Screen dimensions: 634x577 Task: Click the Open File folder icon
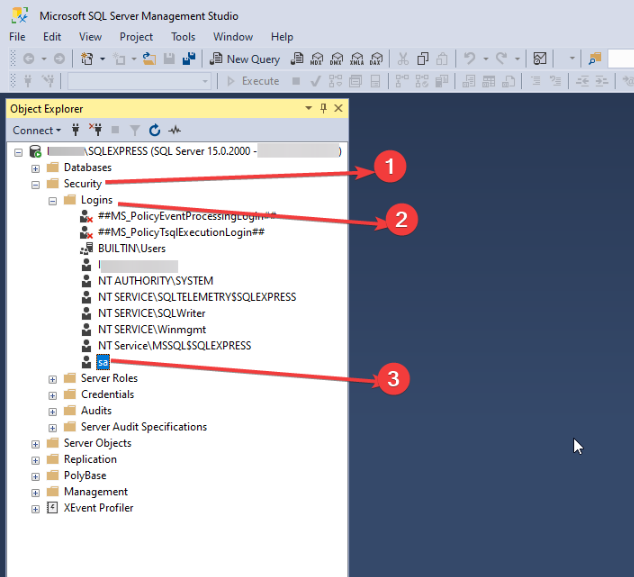coord(149,59)
